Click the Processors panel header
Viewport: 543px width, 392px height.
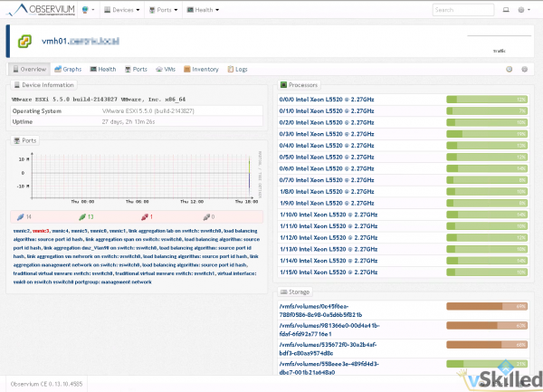click(x=300, y=85)
